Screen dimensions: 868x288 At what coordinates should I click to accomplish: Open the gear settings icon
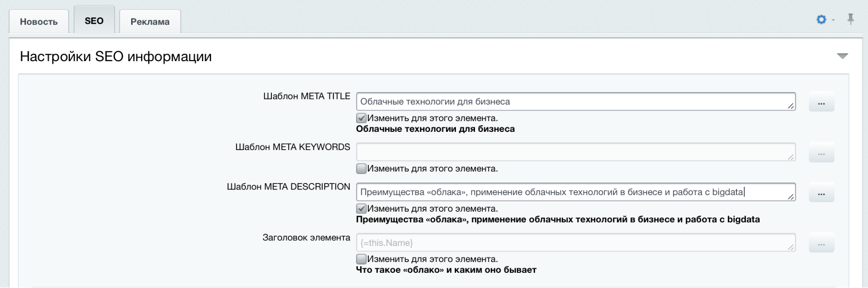pos(821,20)
